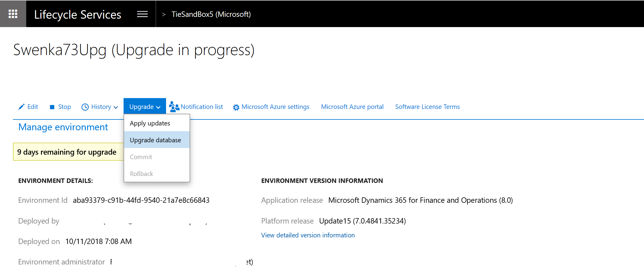Click the Environment administrator label
644x278 pixels.
pyautogui.click(x=61, y=262)
